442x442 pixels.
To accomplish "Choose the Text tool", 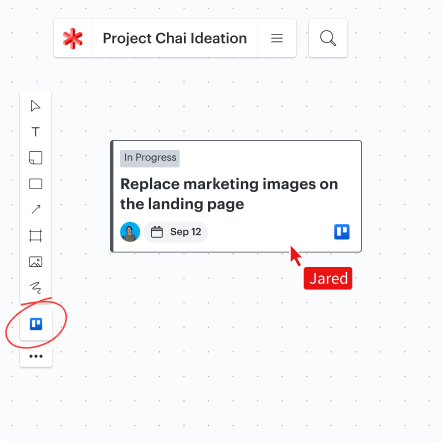I will [35, 132].
